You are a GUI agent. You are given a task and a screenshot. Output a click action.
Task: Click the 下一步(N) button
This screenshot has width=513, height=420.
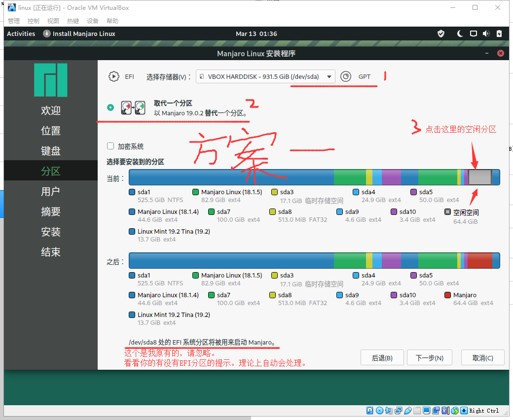(429, 358)
